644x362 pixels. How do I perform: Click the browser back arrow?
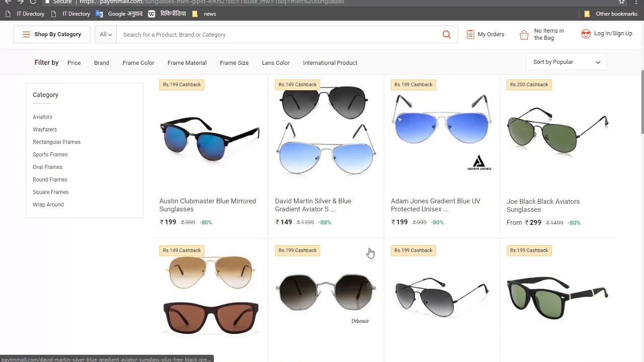coord(8,2)
